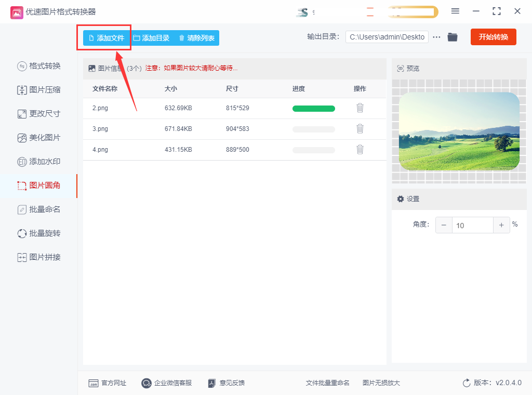Click the green progress bar of 2.png

click(x=313, y=109)
